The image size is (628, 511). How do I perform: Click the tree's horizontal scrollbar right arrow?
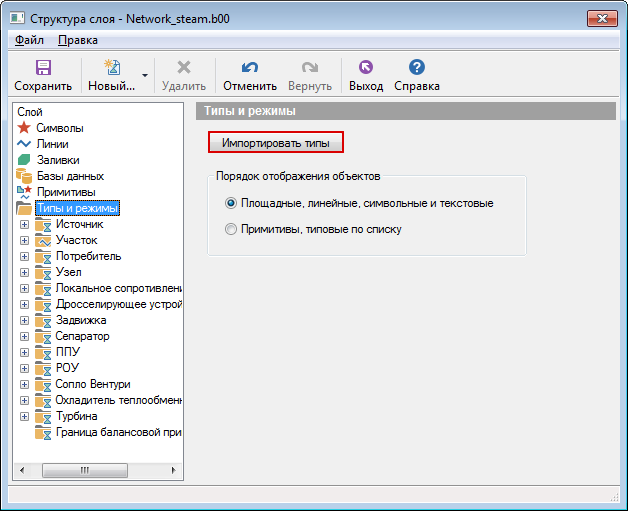[172, 470]
